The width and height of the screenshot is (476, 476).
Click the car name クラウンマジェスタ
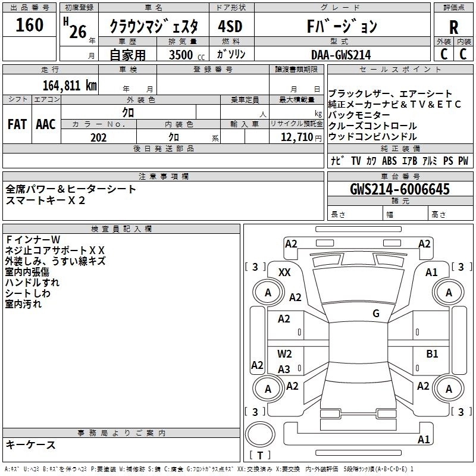coord(154,27)
